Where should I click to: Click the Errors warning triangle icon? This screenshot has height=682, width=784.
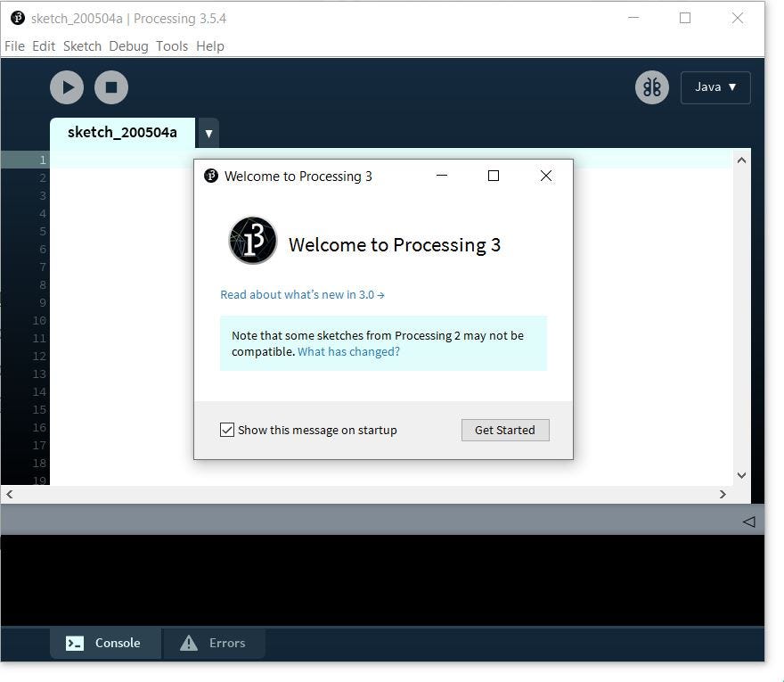(189, 643)
